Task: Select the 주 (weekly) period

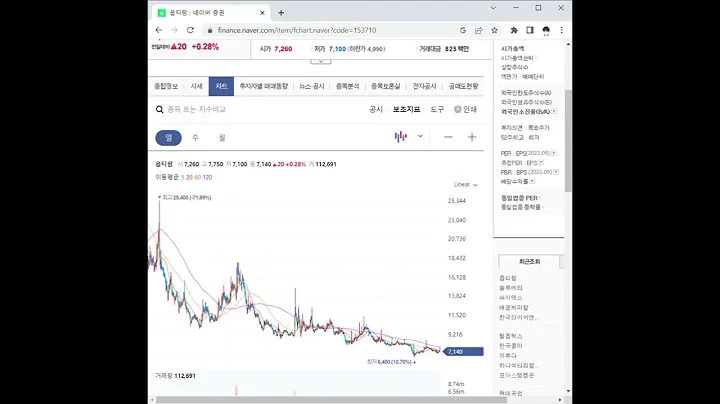Action: (195, 138)
